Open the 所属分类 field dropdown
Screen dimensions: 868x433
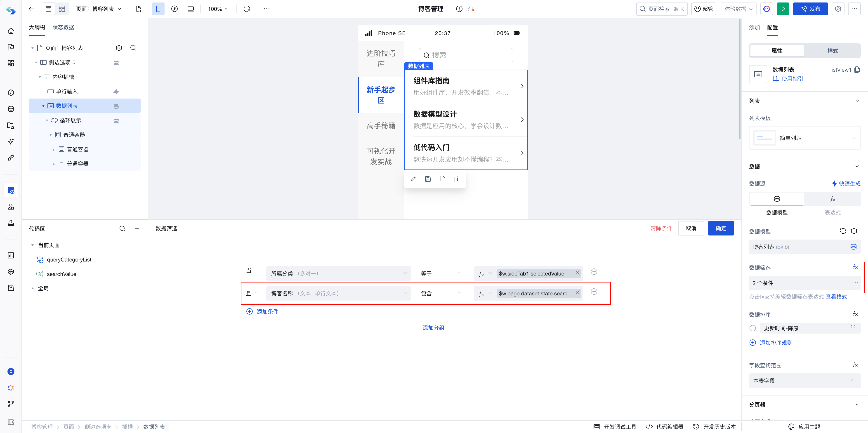338,273
